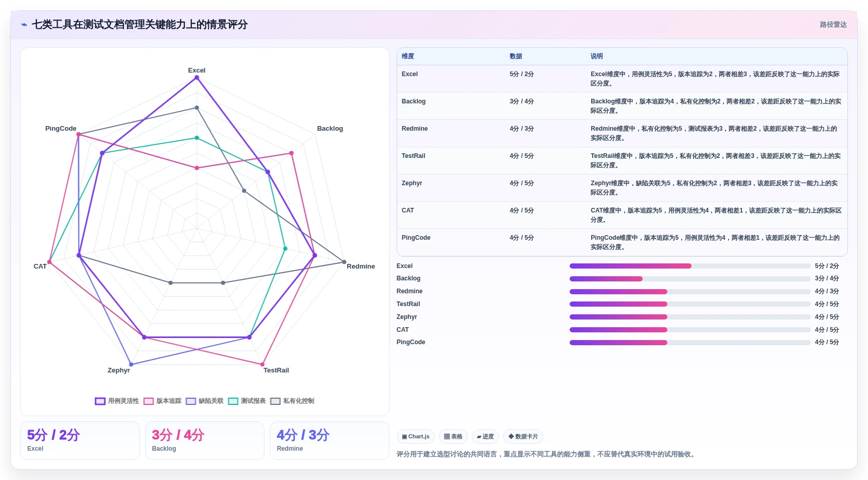Click the Zephyr axis label on radar
The image size is (868, 480).
[x=119, y=370]
